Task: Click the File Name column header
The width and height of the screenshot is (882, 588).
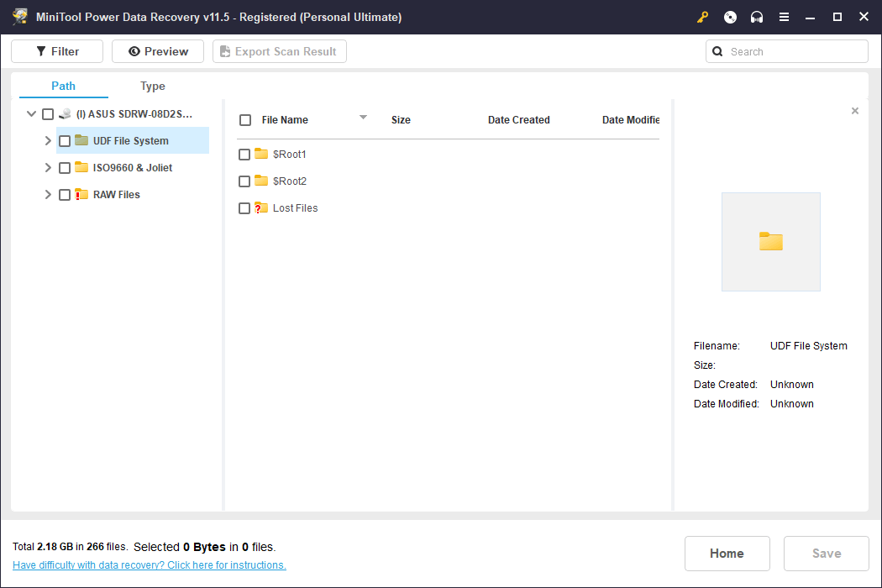Action: point(285,120)
